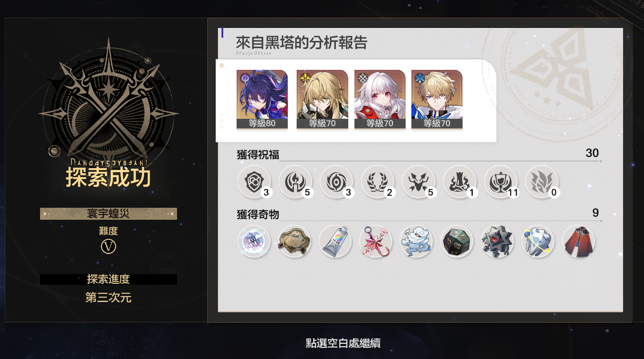Select the Destruction blessing icon showing 1

[x=459, y=182]
